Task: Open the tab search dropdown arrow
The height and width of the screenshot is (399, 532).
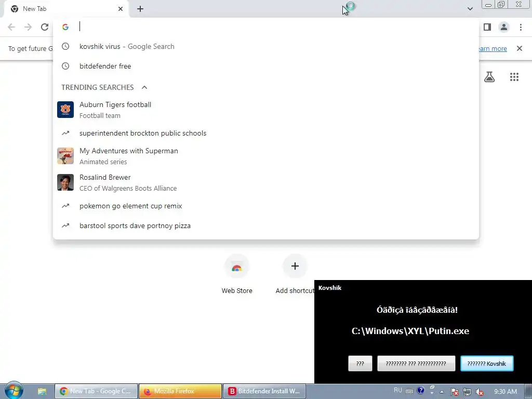Action: [470, 9]
